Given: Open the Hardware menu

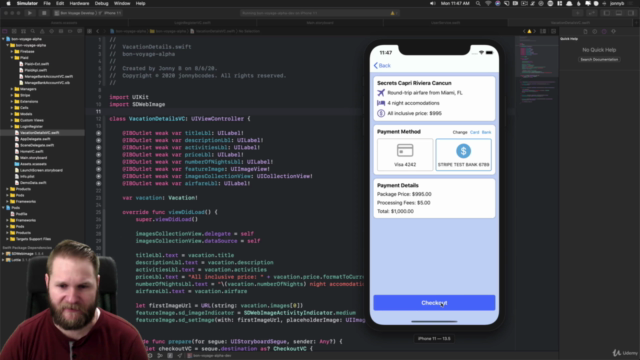Looking at the screenshot, I should pyautogui.click(x=79, y=3).
